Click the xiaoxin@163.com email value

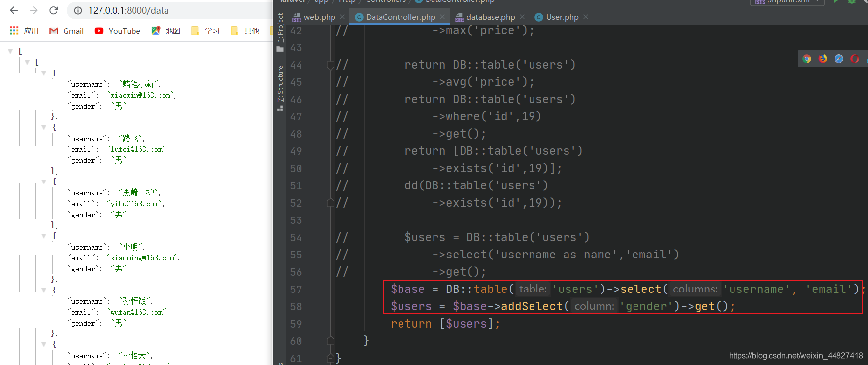(x=141, y=95)
